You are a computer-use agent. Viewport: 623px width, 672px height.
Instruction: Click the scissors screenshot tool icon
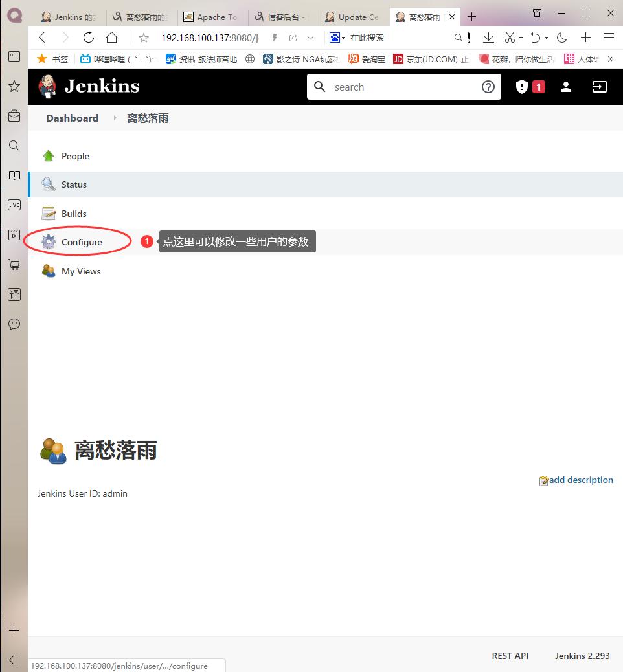tap(510, 38)
